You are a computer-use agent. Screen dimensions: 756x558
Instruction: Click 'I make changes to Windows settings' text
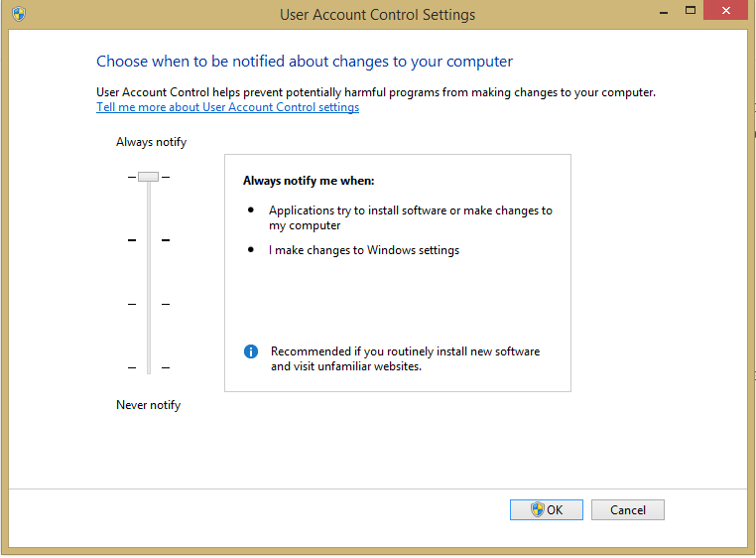coord(364,250)
